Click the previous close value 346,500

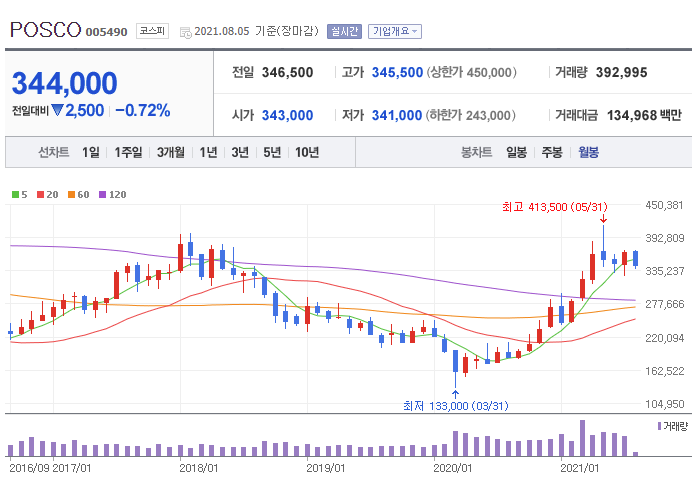tap(287, 72)
